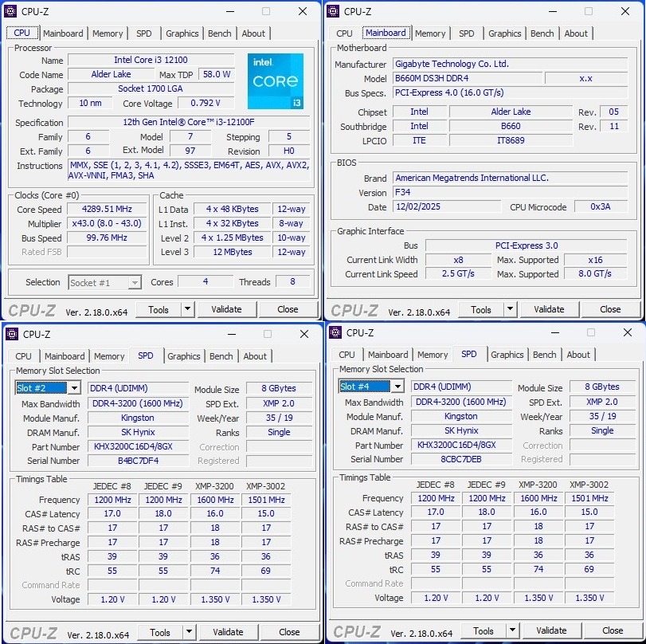
Task: Open Graphics tab in the CPU window
Action: click(182, 33)
